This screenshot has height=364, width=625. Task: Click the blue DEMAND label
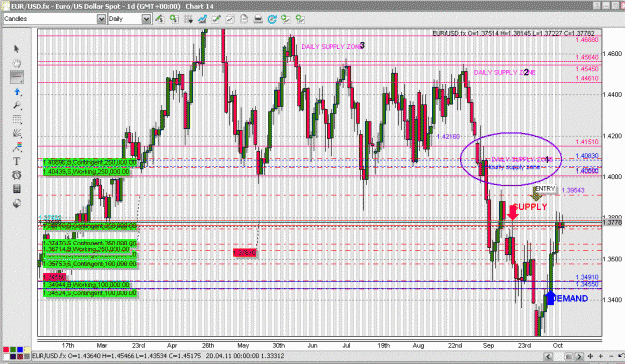[571, 298]
